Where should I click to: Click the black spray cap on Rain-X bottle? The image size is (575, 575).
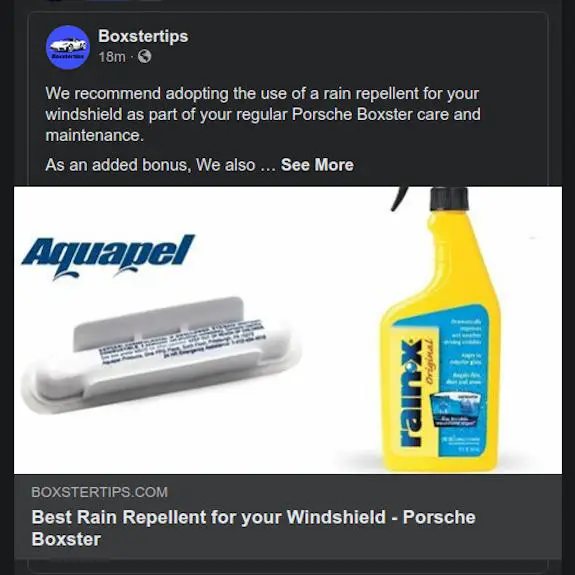[449, 198]
